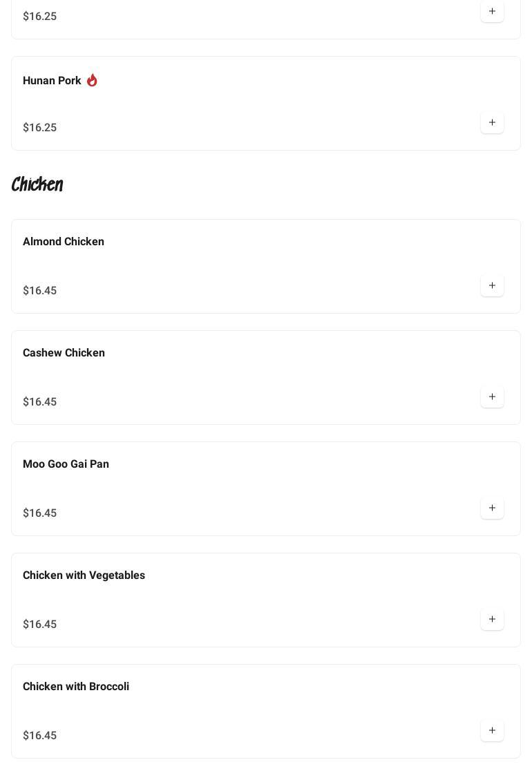Select the Chicken with Broccoli price
The image size is (532, 771).
tap(39, 736)
